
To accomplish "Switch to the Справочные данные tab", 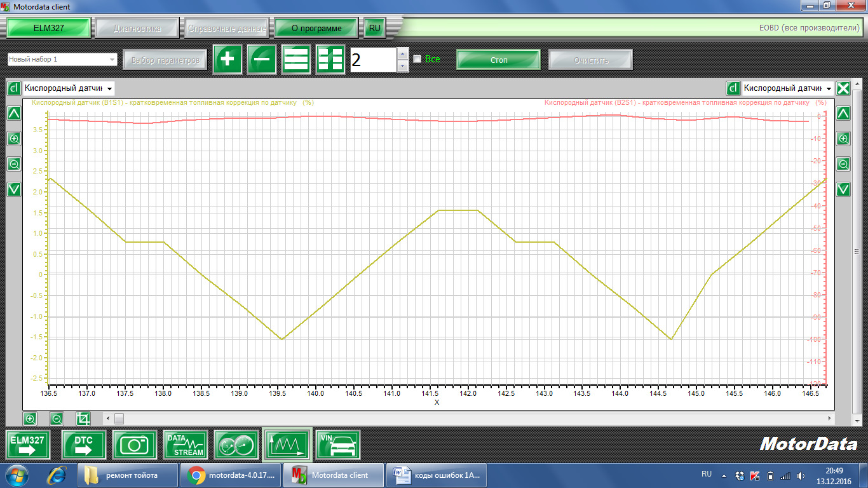I will point(227,28).
